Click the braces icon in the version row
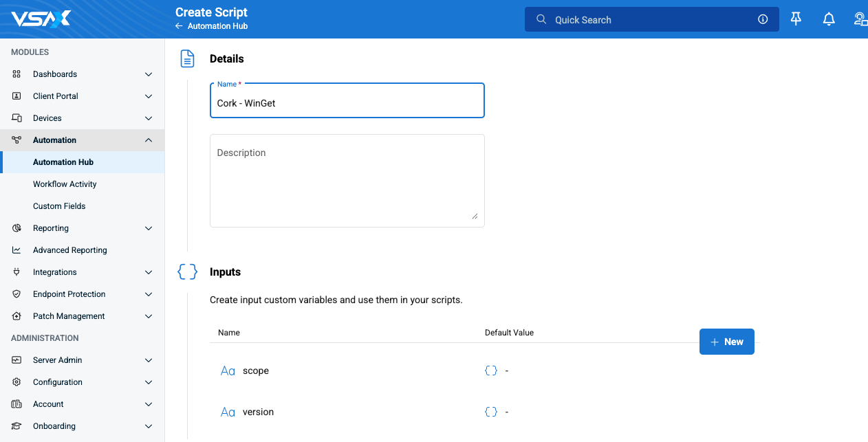 491,412
